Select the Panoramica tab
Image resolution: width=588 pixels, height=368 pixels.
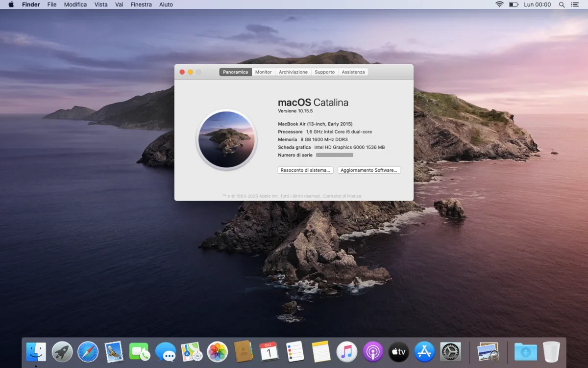point(235,72)
